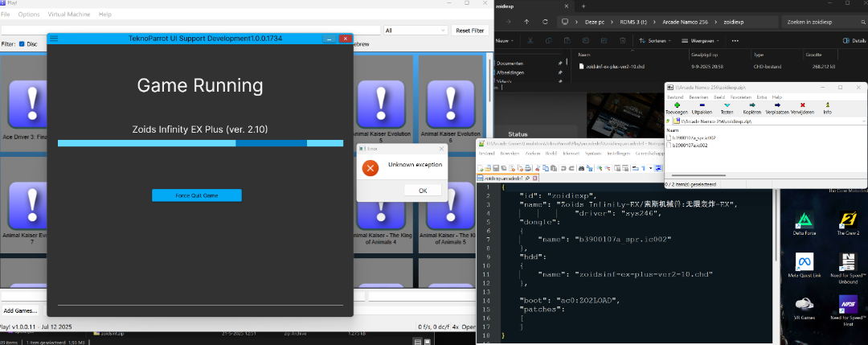868x345 pixels.
Task: Click Kopiëren icon in 7-Zip toolbar
Action: pyautogui.click(x=751, y=105)
